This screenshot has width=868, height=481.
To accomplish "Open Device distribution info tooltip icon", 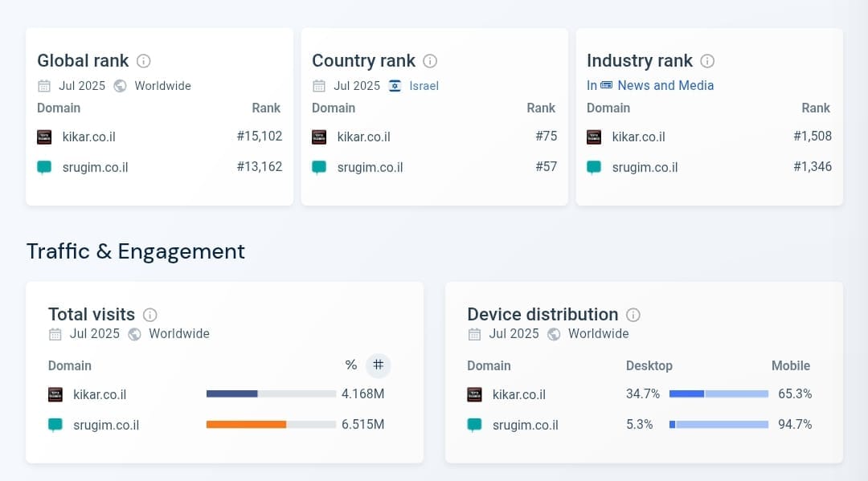I will (633, 315).
